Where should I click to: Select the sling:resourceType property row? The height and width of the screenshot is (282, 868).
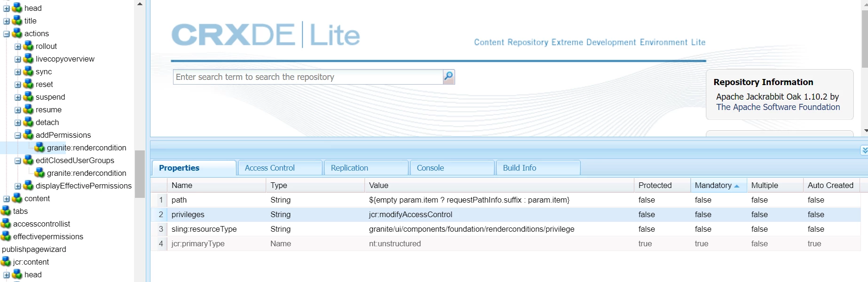click(506, 229)
